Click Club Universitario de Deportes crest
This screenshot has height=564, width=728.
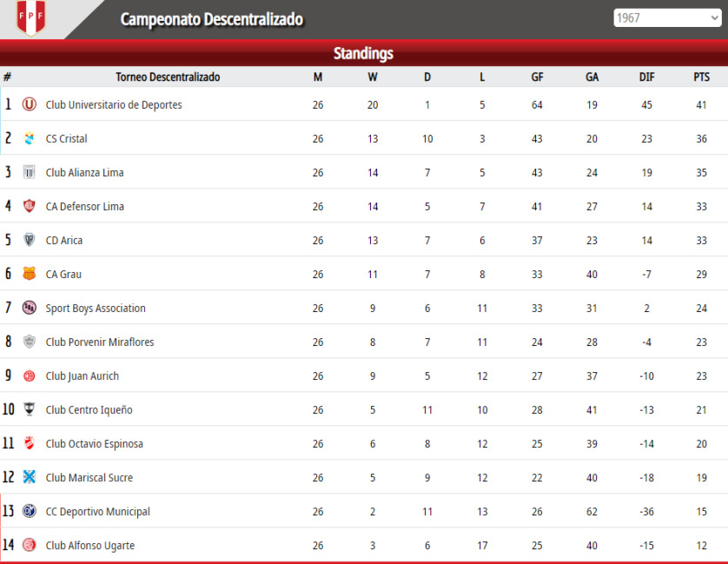pyautogui.click(x=30, y=104)
